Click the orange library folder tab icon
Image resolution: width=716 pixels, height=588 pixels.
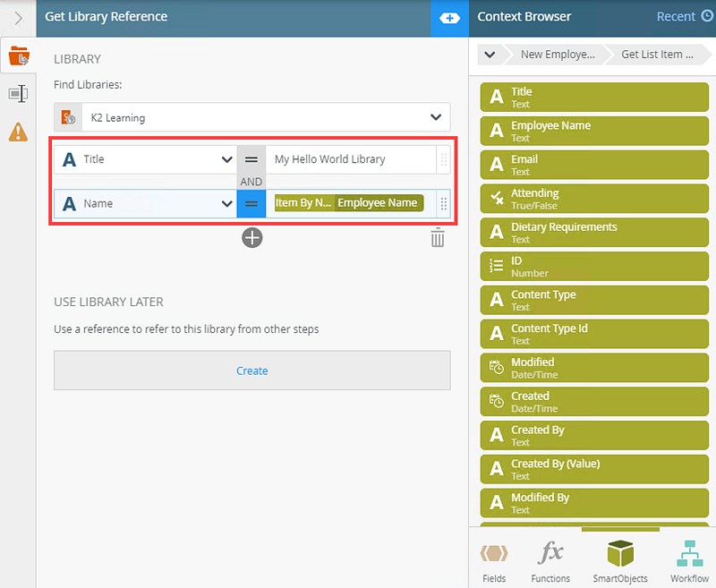coord(18,56)
